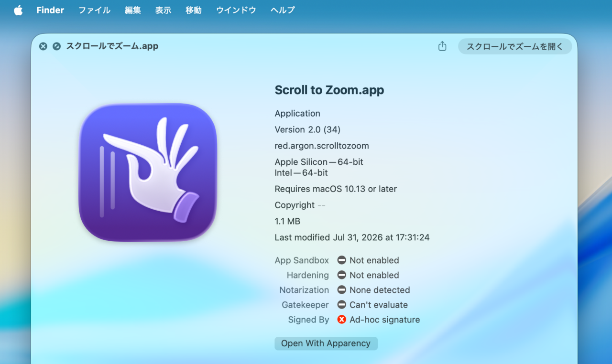
Task: Click the Scroll to Zoom.app heading
Action: pyautogui.click(x=329, y=90)
